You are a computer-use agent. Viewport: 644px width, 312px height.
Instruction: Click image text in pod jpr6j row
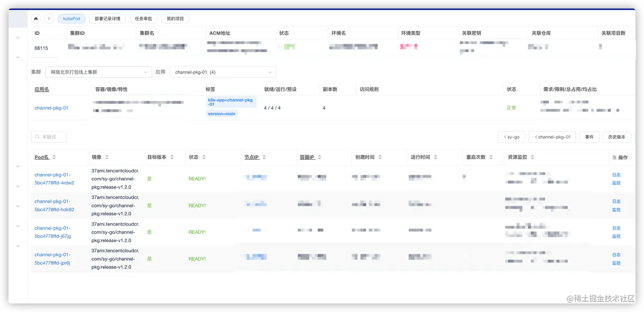(115, 259)
